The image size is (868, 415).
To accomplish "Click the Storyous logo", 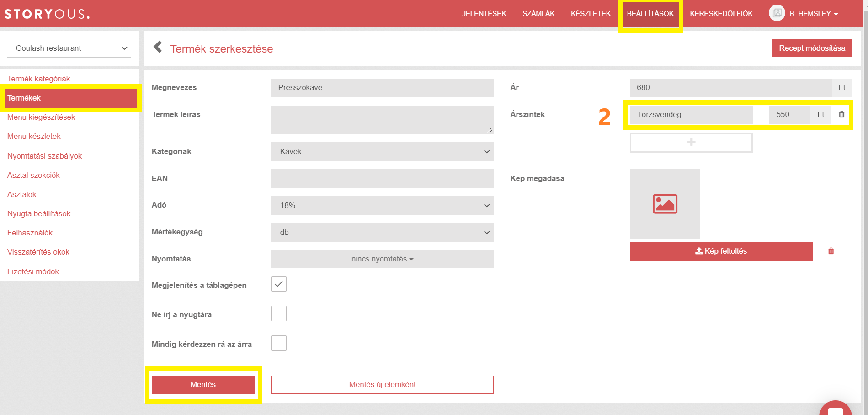I will pyautogui.click(x=48, y=14).
